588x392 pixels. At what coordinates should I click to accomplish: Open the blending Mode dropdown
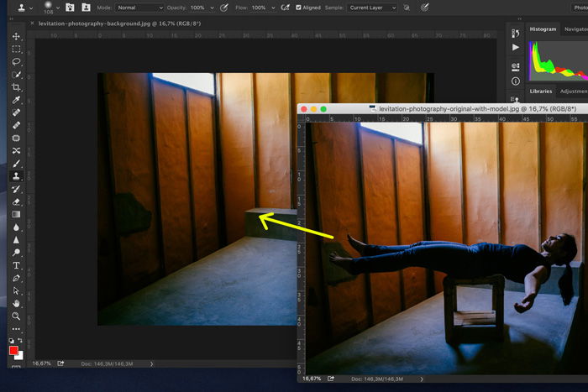[x=139, y=7]
